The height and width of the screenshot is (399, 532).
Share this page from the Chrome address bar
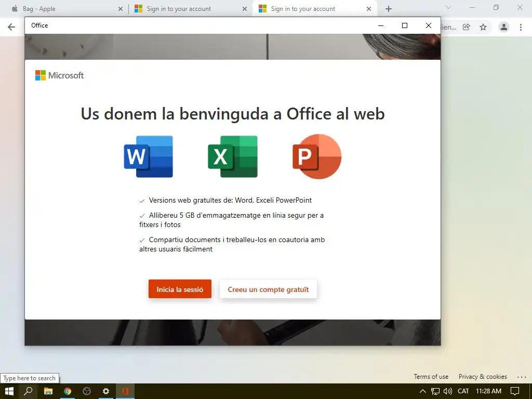[467, 27]
